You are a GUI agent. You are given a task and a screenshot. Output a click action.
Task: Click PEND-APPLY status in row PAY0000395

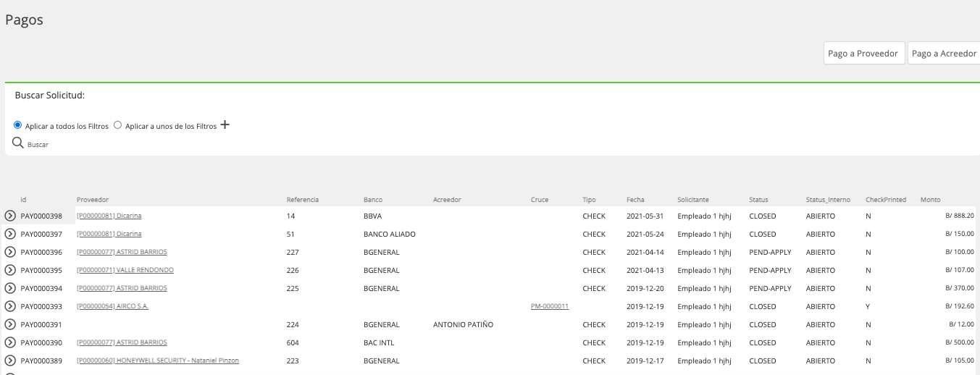770,270
